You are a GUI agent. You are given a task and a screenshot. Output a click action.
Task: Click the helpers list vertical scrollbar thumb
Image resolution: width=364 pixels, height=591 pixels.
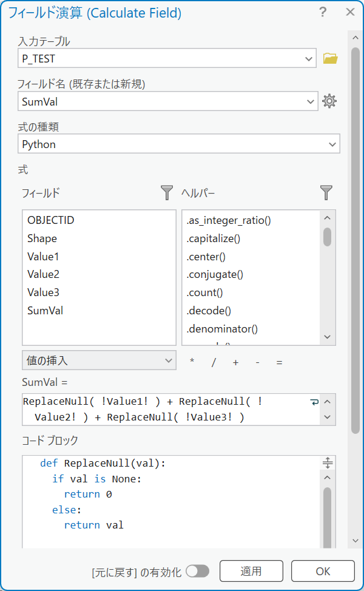click(327, 237)
